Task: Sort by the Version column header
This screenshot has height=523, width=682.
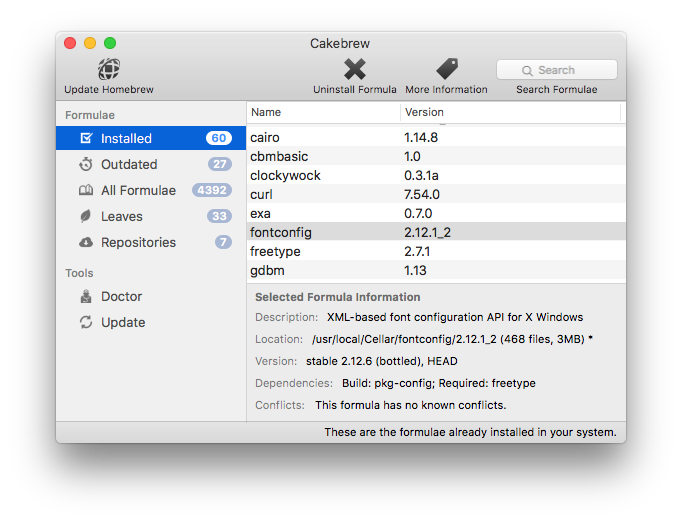Action: [510, 112]
